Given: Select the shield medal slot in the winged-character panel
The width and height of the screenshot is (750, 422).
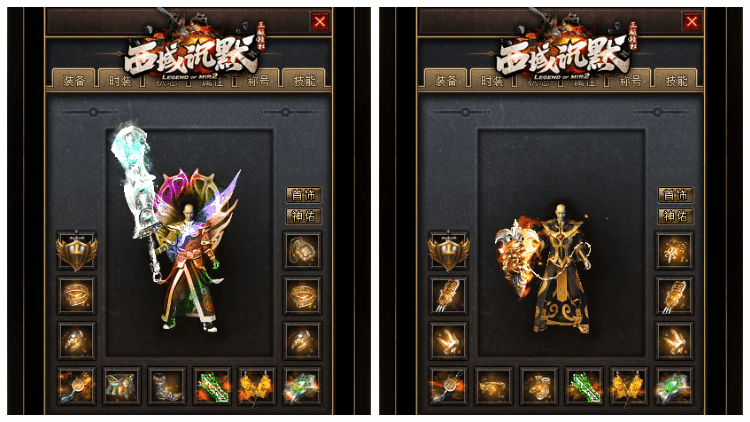Looking at the screenshot, I should 77,251.
